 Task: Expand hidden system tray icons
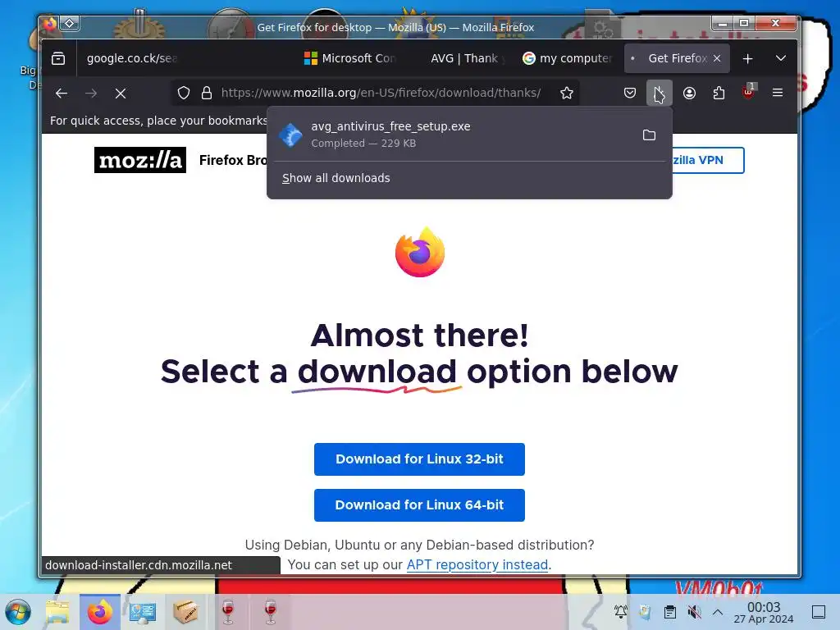click(x=718, y=612)
